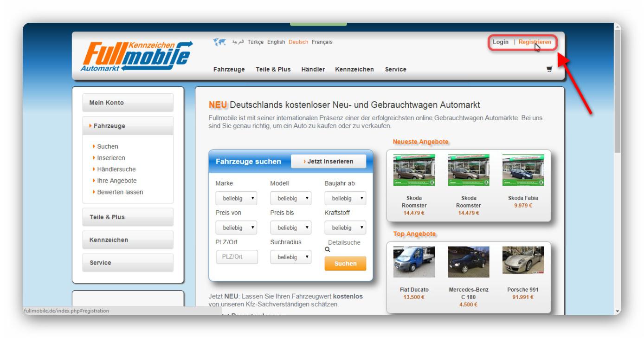
Task: Open the shopping cart icon
Action: (550, 69)
